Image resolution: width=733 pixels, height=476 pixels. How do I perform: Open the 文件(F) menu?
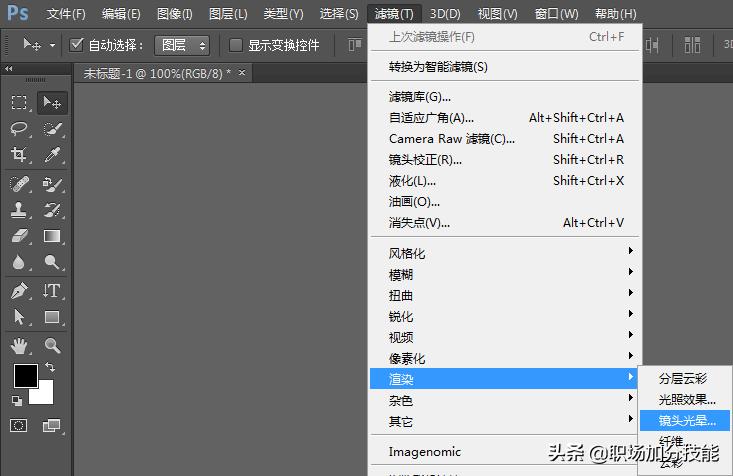(x=65, y=14)
